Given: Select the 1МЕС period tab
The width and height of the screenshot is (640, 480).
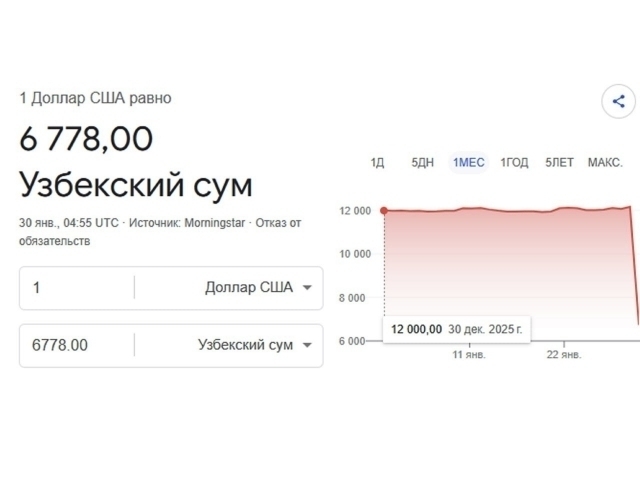Looking at the screenshot, I should coord(468,163).
